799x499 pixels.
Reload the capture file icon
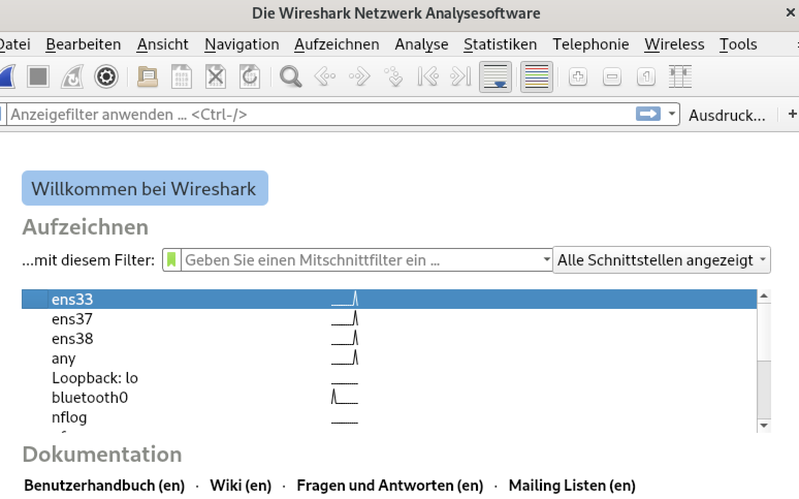[x=250, y=77]
